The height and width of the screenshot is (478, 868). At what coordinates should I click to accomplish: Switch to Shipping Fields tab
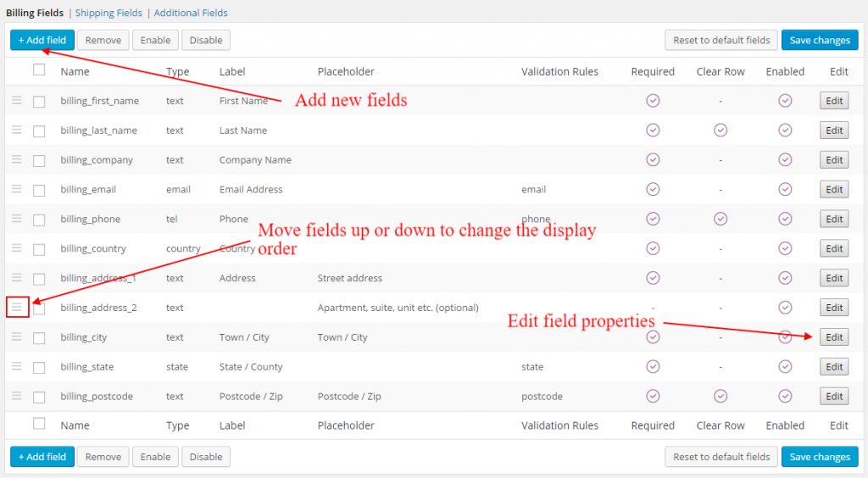pos(108,13)
